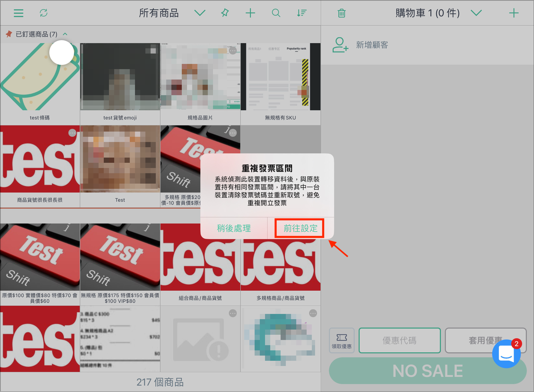Choose 前往設定 in the dialog

point(300,228)
